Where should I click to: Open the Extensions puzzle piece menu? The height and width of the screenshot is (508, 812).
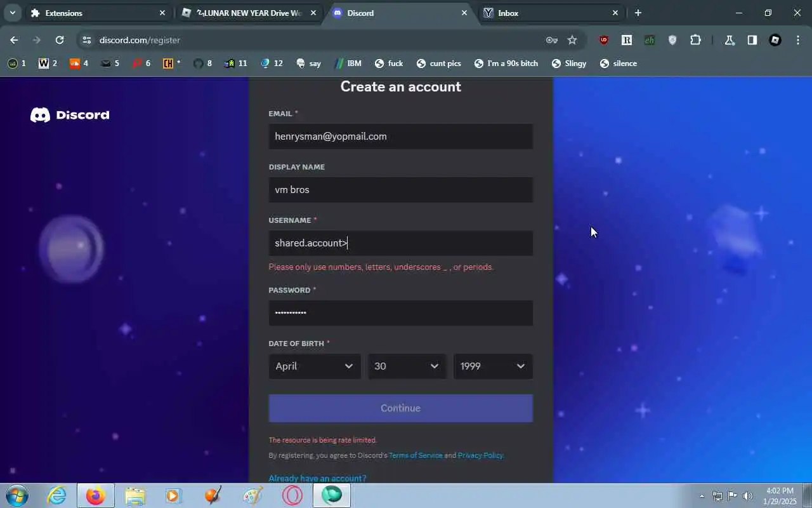tap(695, 40)
